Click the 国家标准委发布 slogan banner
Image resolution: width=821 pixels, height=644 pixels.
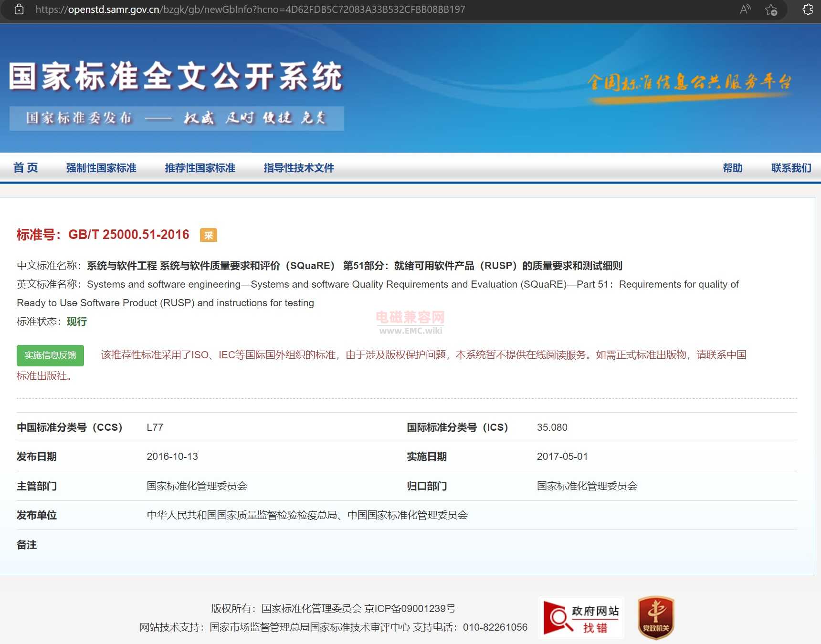point(177,118)
